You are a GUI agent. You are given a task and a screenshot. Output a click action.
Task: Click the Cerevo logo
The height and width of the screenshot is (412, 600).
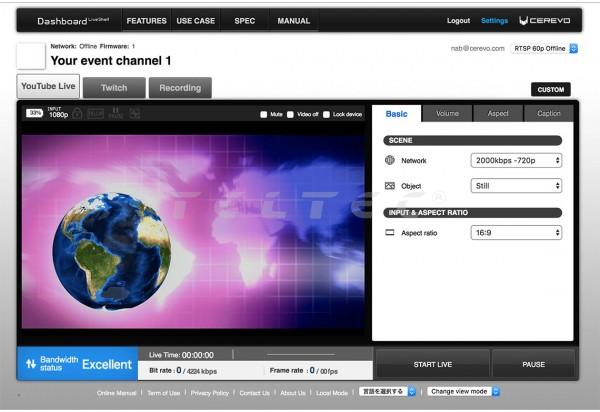tap(549, 20)
